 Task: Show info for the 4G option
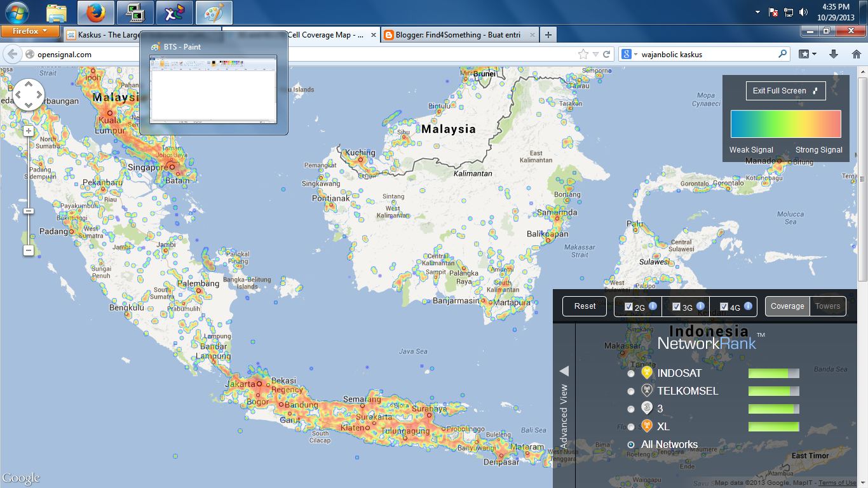pos(748,306)
